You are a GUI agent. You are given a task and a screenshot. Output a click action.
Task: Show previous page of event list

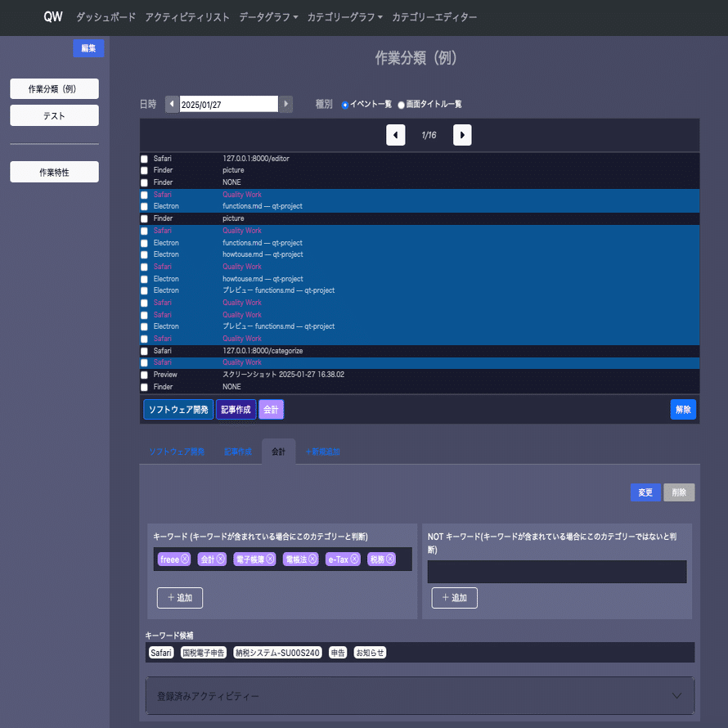pos(396,135)
